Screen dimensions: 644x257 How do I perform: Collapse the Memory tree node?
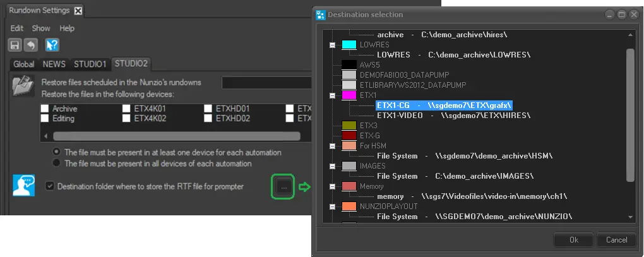332,186
